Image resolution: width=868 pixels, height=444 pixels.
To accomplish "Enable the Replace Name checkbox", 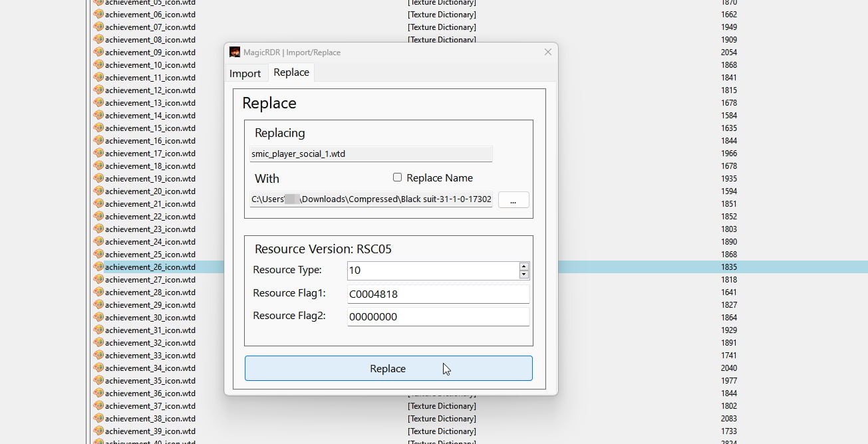I will click(397, 177).
